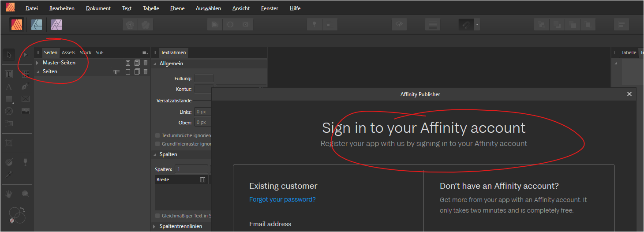Select the Frame Text tool

(x=9, y=74)
